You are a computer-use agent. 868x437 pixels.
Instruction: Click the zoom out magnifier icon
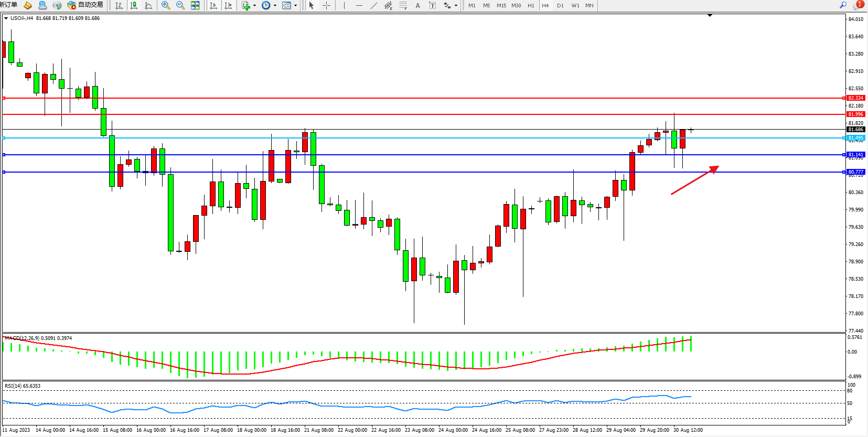pos(180,5)
